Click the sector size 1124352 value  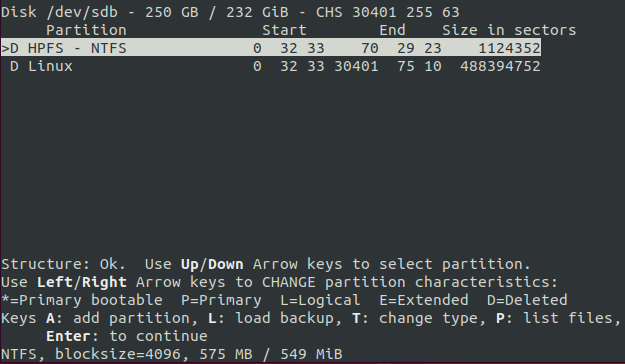pyautogui.click(x=509, y=48)
